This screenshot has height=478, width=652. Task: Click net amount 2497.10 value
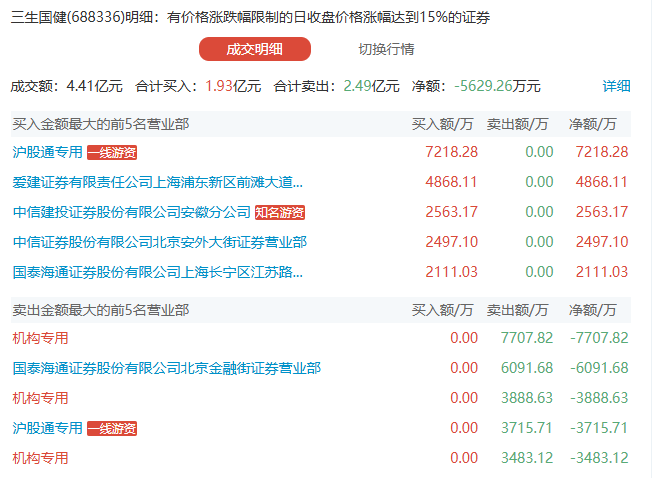[x=602, y=242]
